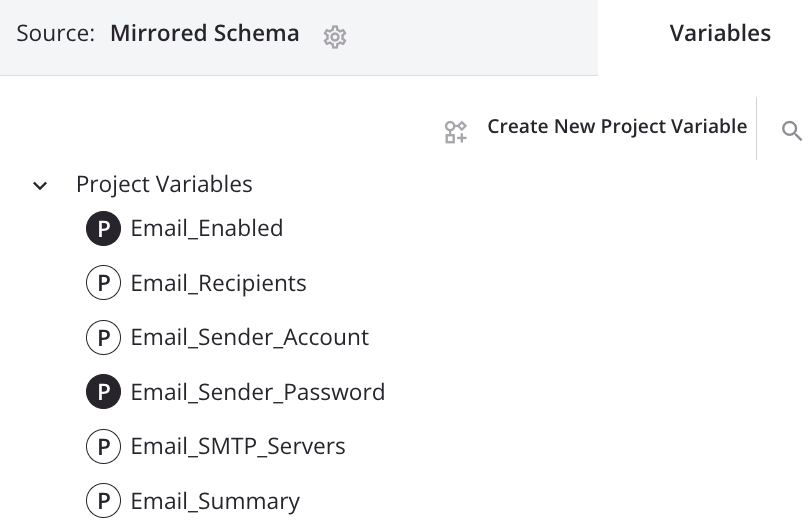
Task: Click the filled P icon for Email_Sender_Password
Action: (x=103, y=392)
